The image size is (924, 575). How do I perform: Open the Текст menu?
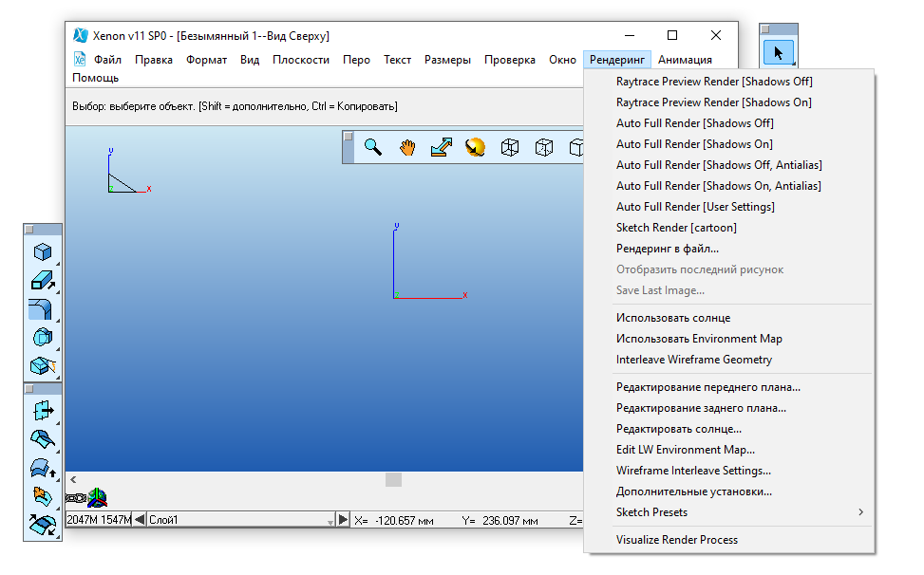(x=397, y=60)
